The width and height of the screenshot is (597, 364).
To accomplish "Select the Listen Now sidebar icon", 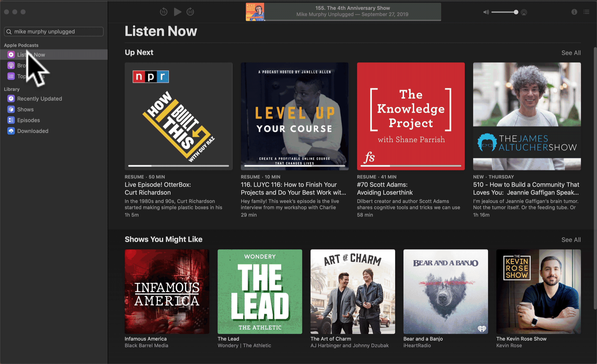I will [11, 55].
